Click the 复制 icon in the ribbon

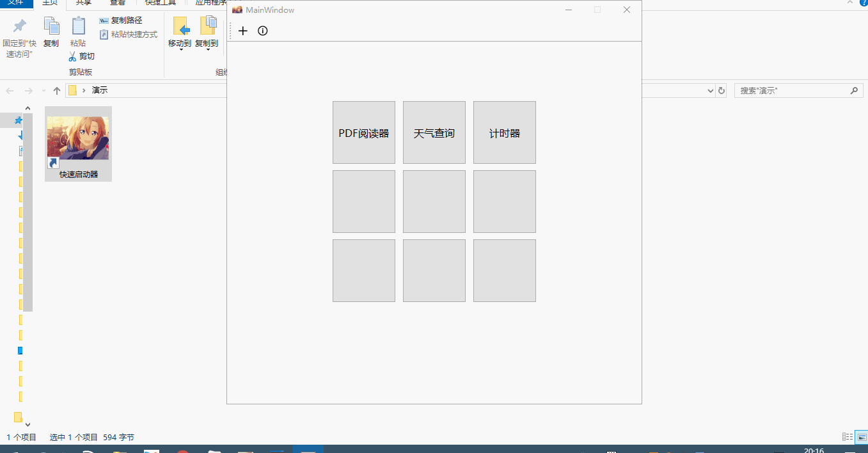(51, 26)
